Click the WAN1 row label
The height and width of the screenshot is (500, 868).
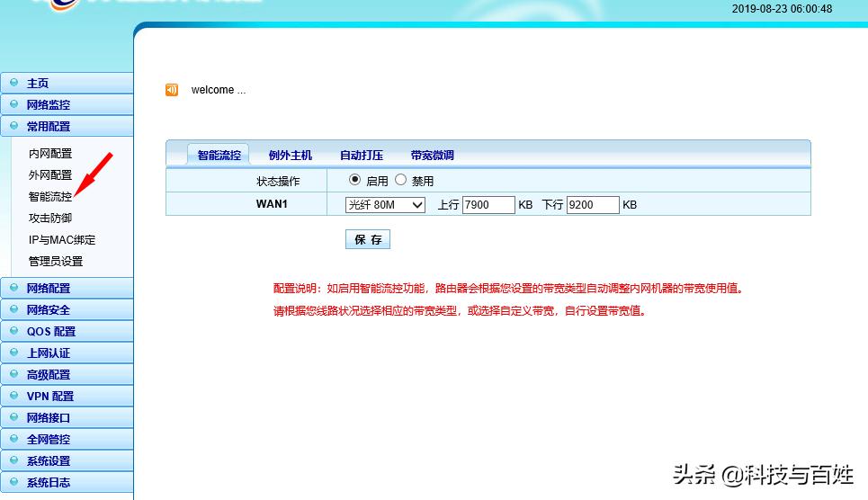pyautogui.click(x=272, y=204)
